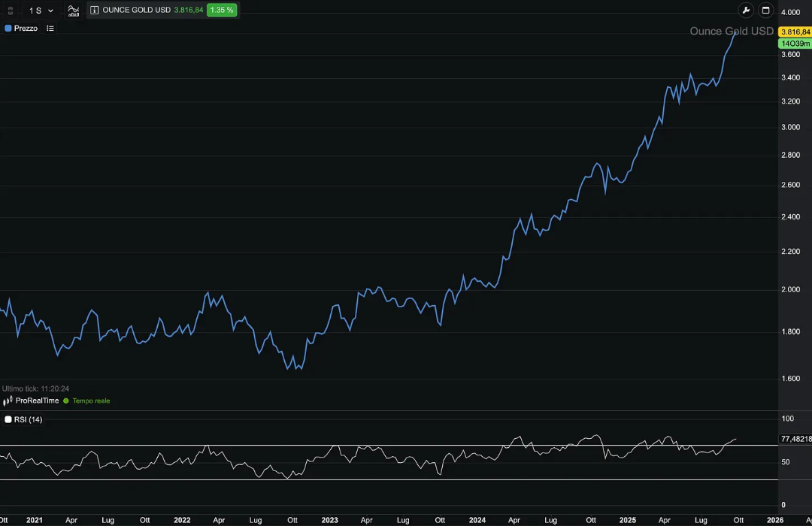Image resolution: width=812 pixels, height=526 pixels.
Task: Click the 1.600 price axis label
Action: pos(791,379)
